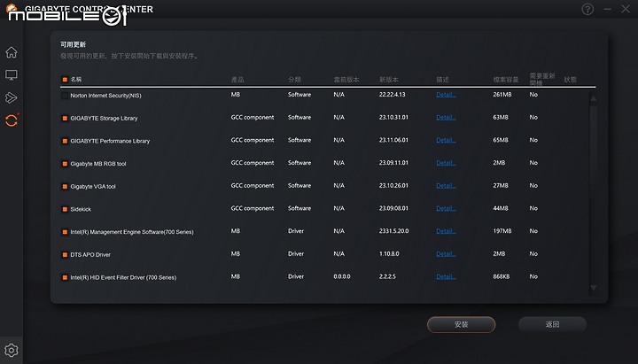Open Detail link for Intel Management Engine Software
This screenshot has width=638, height=364.
pyautogui.click(x=446, y=231)
